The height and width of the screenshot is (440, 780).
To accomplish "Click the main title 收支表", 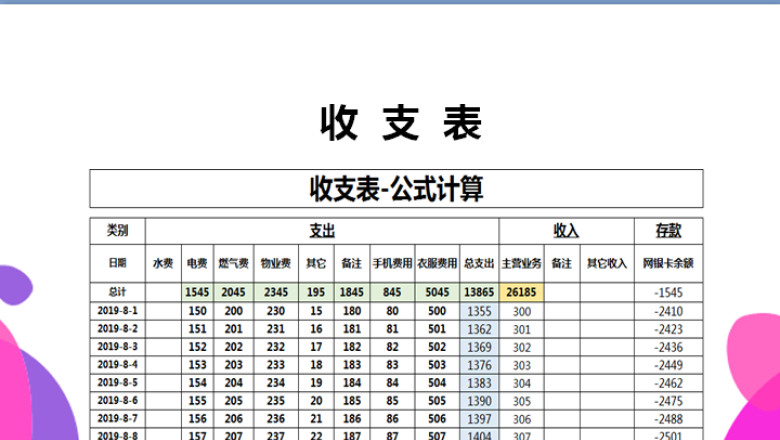I will [x=401, y=123].
